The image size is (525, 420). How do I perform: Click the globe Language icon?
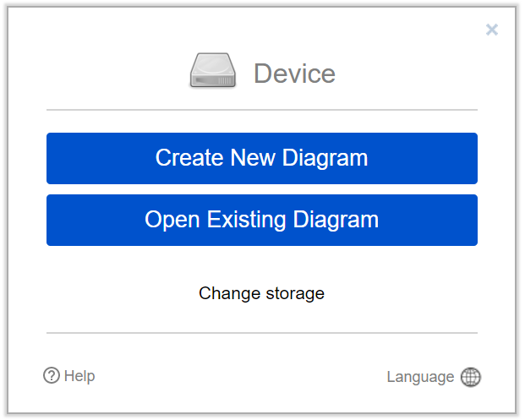pyautogui.click(x=470, y=377)
